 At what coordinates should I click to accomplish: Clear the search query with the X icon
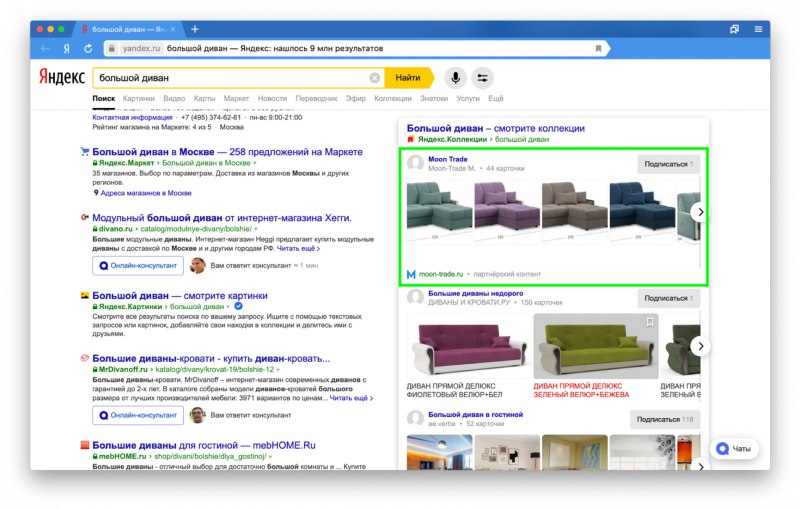pos(374,78)
